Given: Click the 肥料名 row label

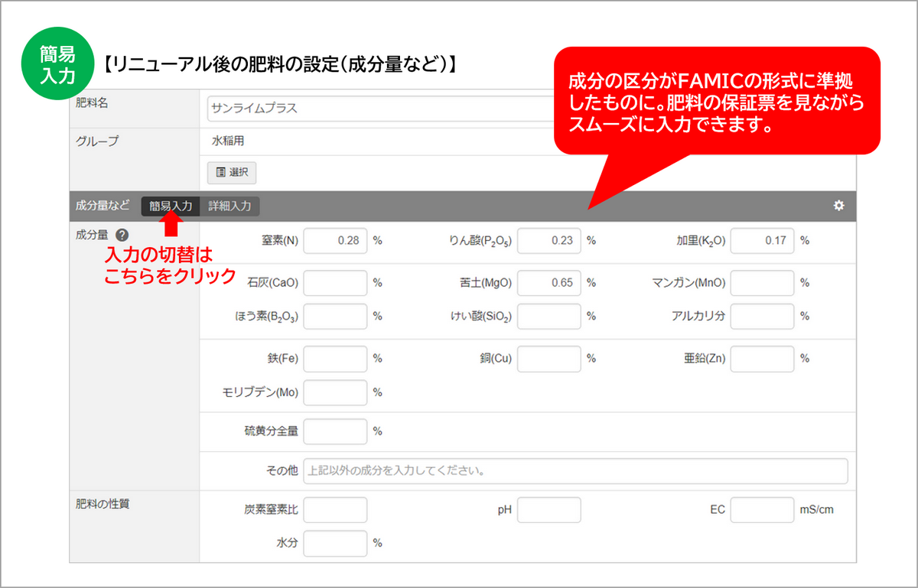Looking at the screenshot, I should pos(92,102).
